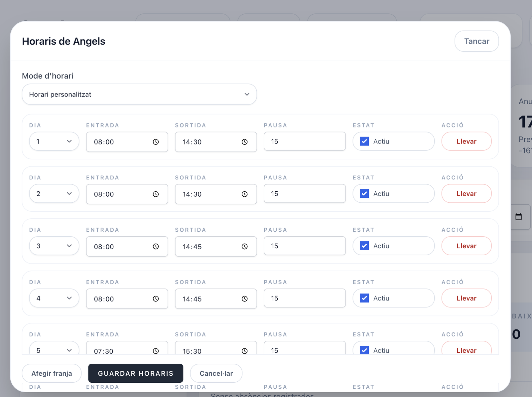Click the calendar icon behind the dialog

518,217
